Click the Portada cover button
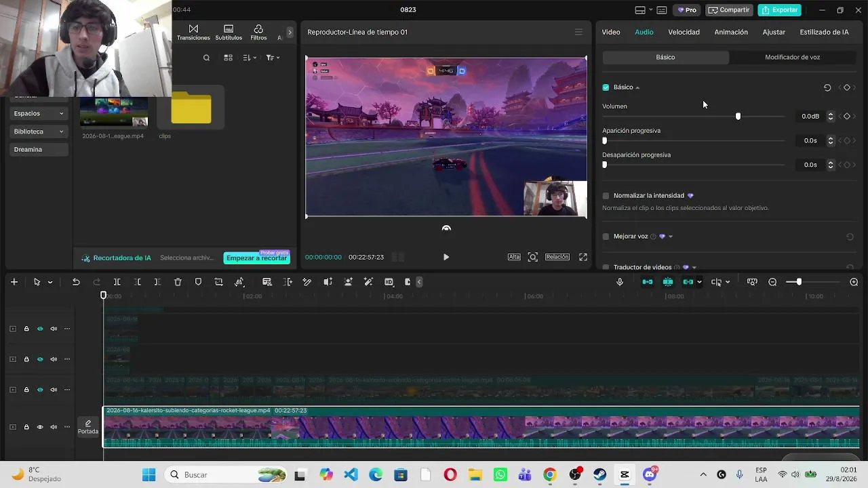Image resolution: width=868 pixels, height=488 pixels. (x=88, y=427)
